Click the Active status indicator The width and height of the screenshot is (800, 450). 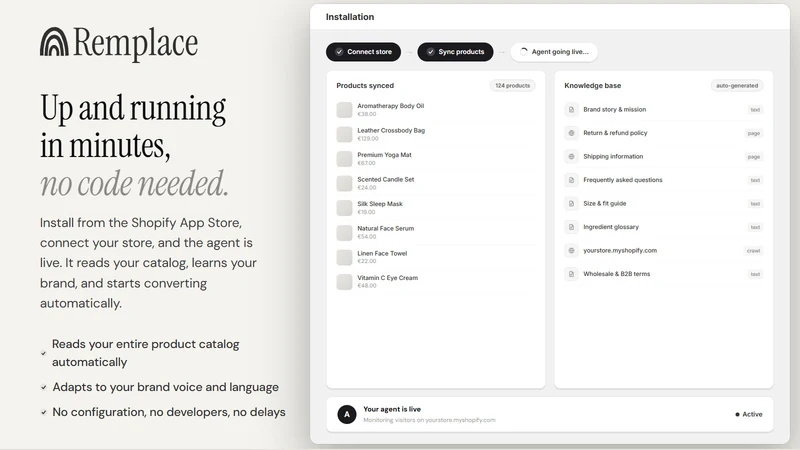tap(749, 414)
